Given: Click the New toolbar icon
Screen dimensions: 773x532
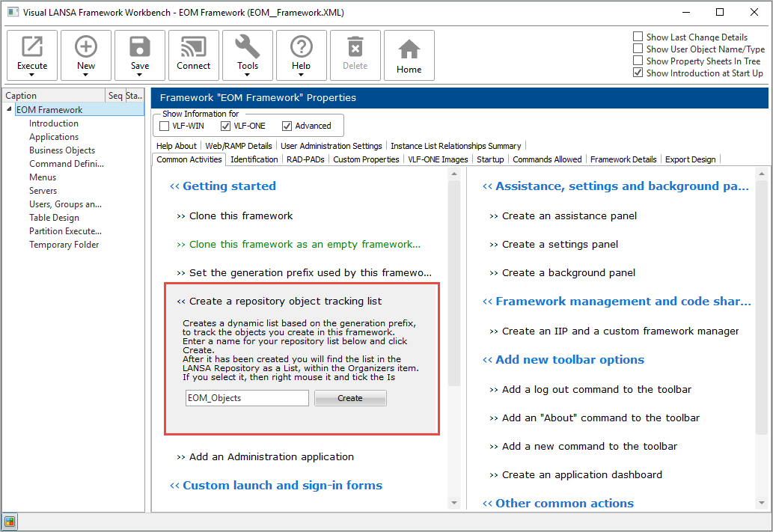Looking at the screenshot, I should (x=86, y=47).
